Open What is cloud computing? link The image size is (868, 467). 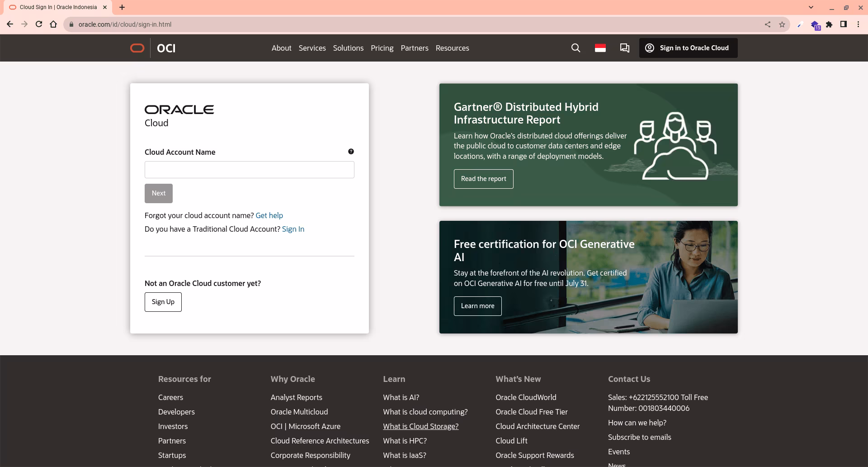point(425,412)
